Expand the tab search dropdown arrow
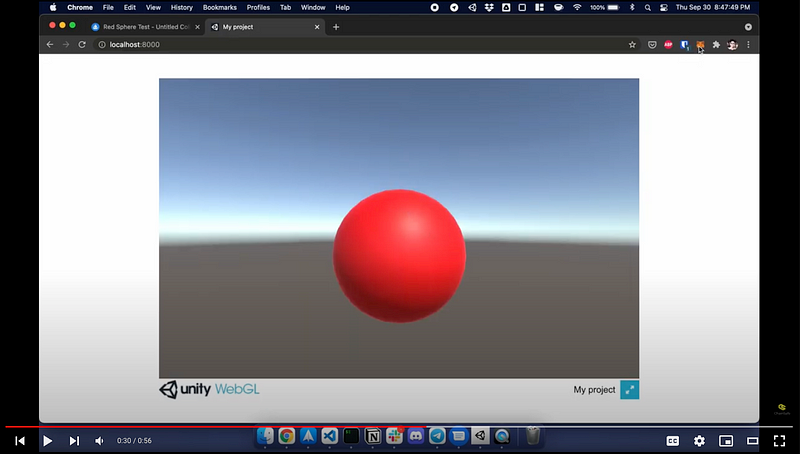This screenshot has height=454, width=800. (748, 27)
